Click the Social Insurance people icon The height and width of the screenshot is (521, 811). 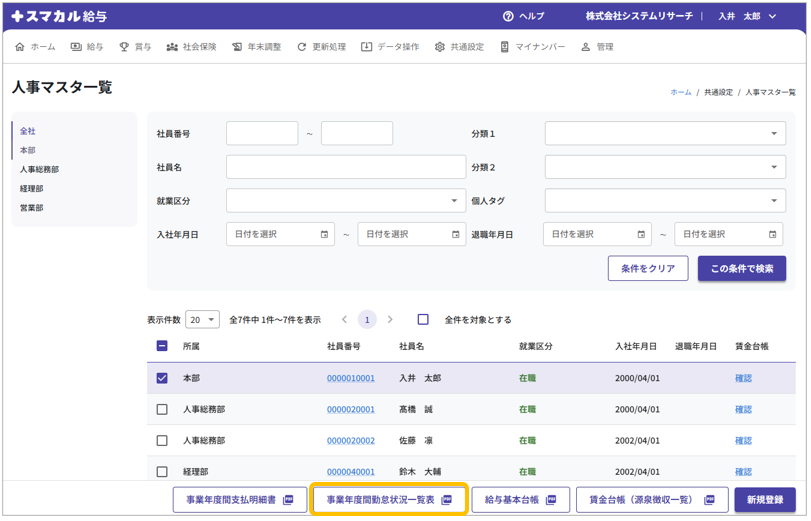point(172,47)
